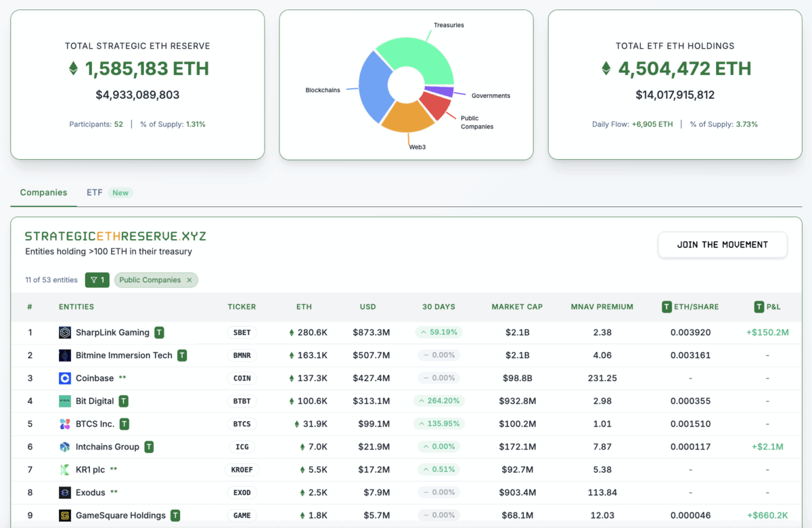
Task: Click the Daily Flow +6,905 ETH stat
Action: point(632,125)
